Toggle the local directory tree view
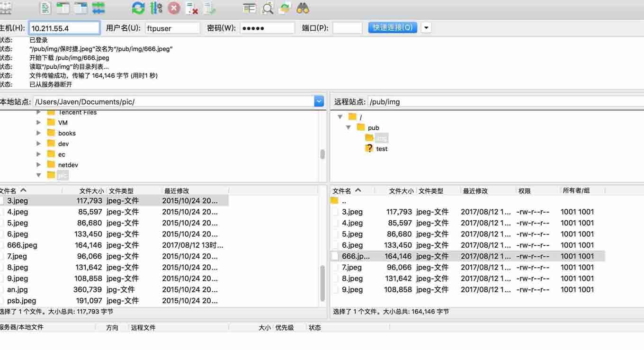Image resolution: width=644 pixels, height=350 pixels. tap(63, 8)
